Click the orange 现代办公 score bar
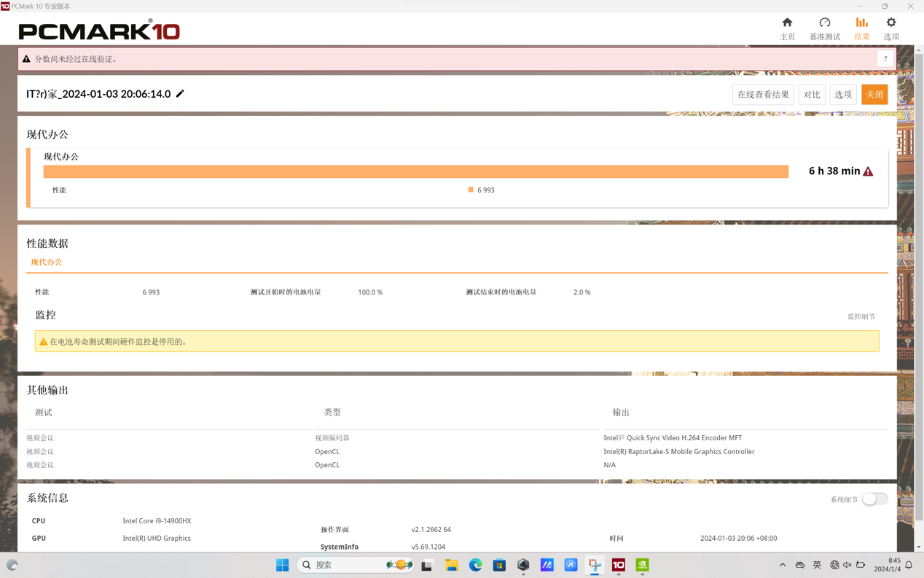 click(415, 171)
